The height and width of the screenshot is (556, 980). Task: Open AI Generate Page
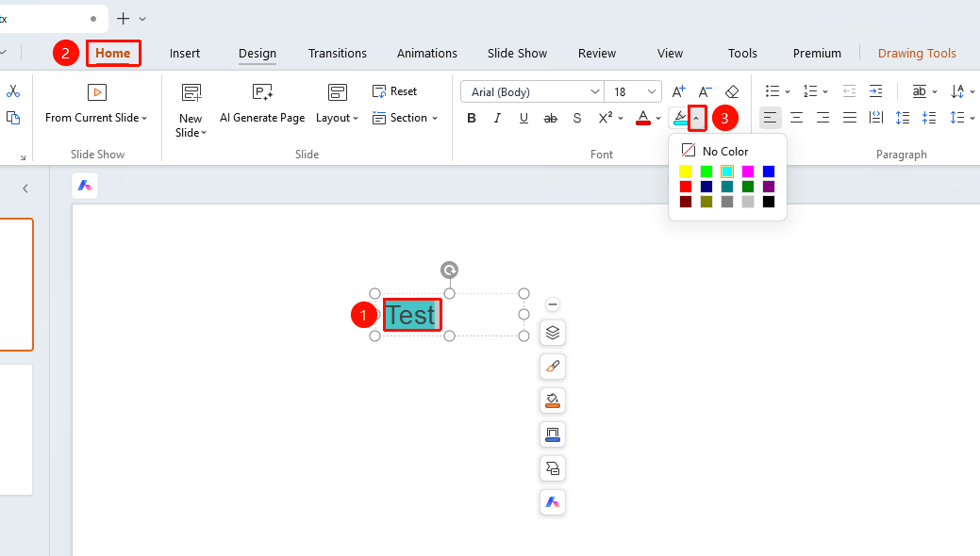[262, 104]
